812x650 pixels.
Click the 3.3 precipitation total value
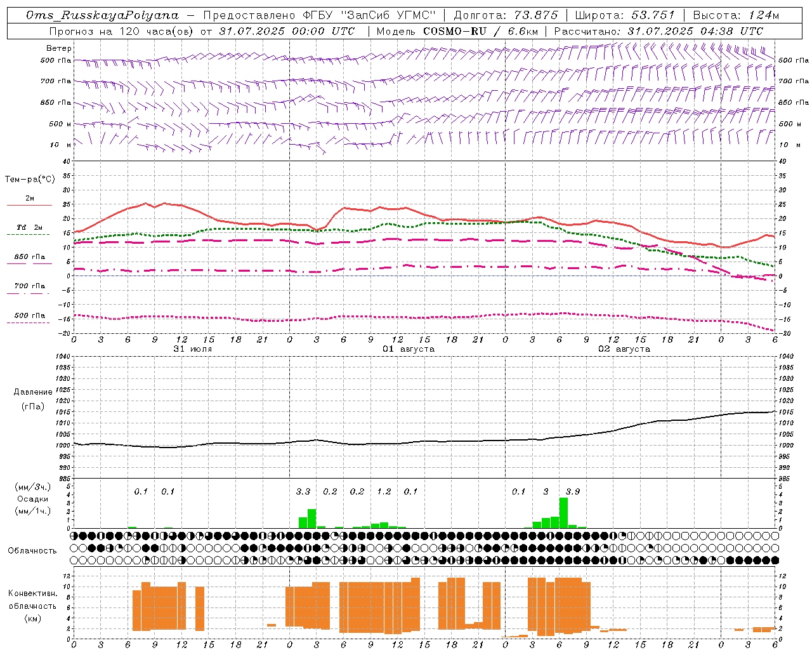(x=303, y=491)
